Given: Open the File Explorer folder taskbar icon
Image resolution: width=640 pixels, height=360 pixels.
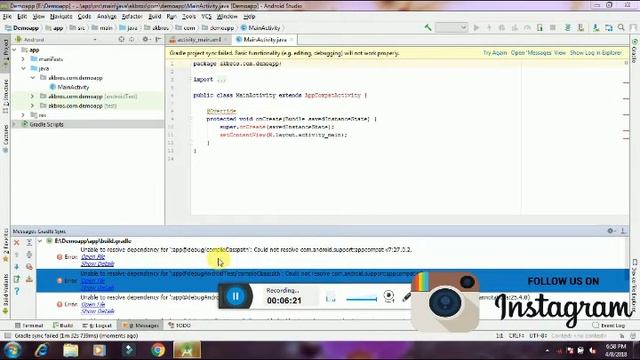Looking at the screenshot, I should pos(70,350).
